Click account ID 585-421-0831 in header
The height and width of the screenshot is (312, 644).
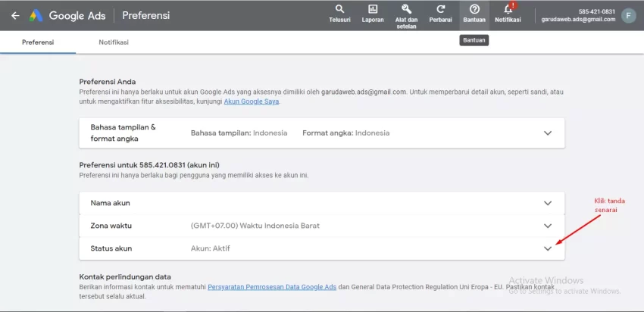tap(597, 11)
